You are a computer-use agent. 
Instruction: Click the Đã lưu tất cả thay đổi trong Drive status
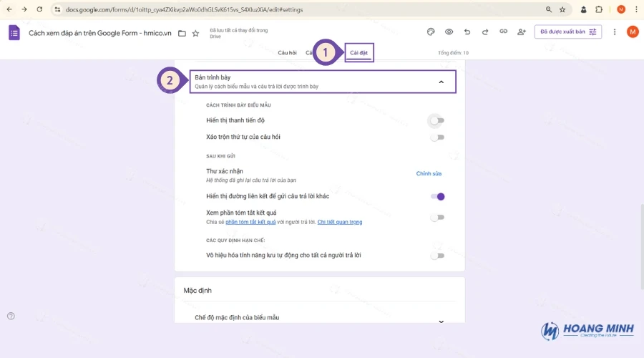238,33
